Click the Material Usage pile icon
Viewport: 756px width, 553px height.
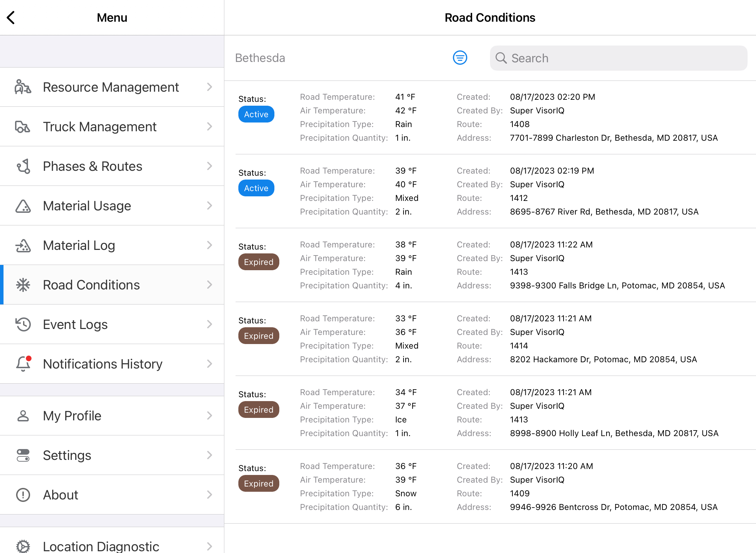[23, 206]
